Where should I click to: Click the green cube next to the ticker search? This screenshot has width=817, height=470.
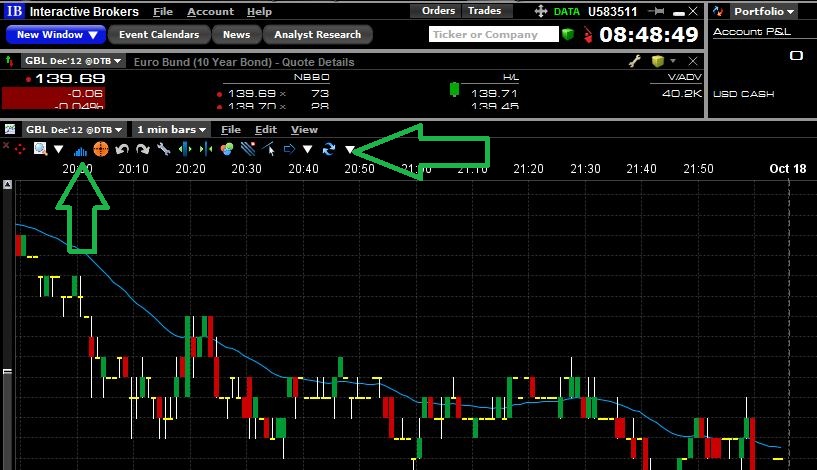568,35
